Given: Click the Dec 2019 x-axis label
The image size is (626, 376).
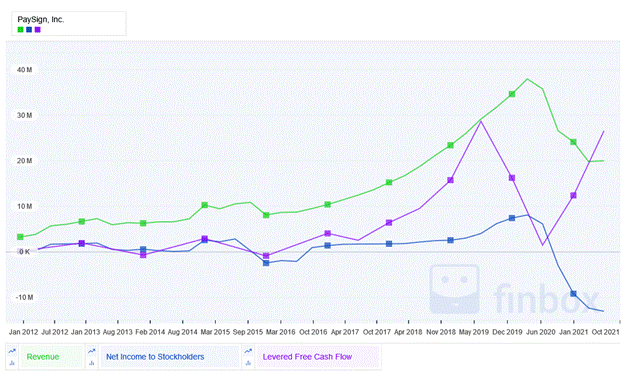Looking at the screenshot, I should [507, 332].
